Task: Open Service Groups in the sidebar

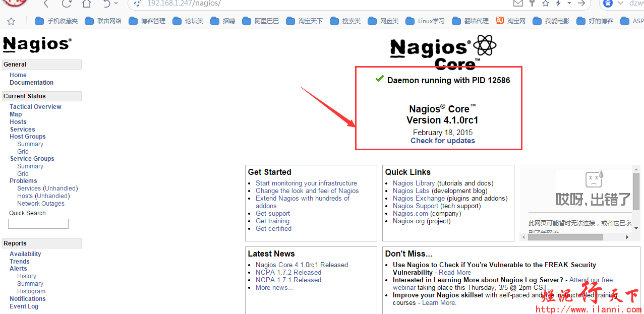Action: coord(32,159)
